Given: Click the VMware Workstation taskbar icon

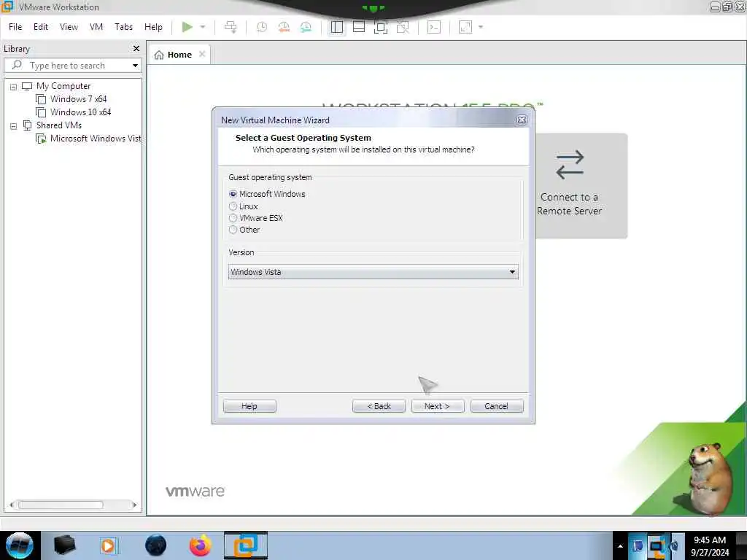Looking at the screenshot, I should tap(246, 545).
